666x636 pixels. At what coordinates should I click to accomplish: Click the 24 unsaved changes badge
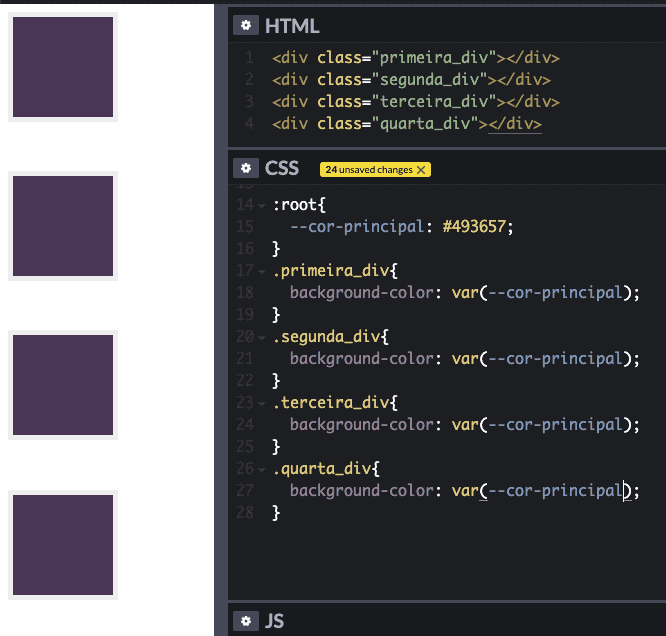[x=368, y=170]
